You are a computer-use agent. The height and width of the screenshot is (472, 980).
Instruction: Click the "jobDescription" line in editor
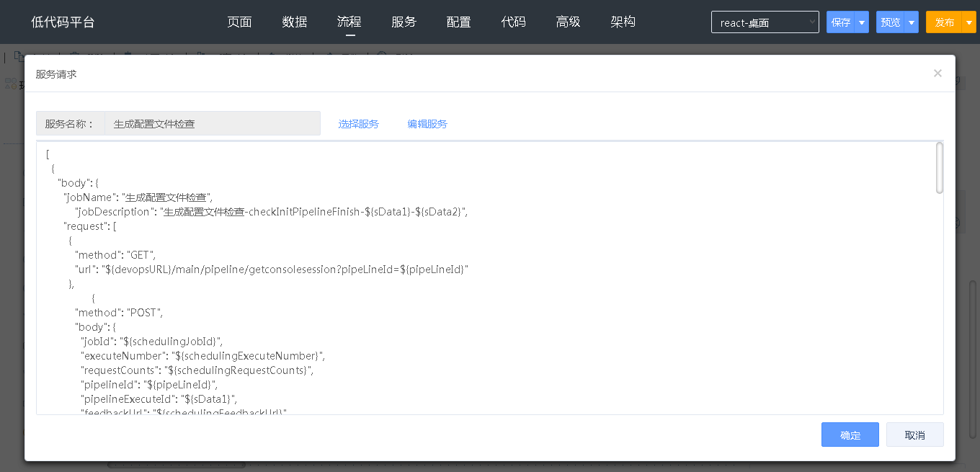pyautogui.click(x=271, y=211)
